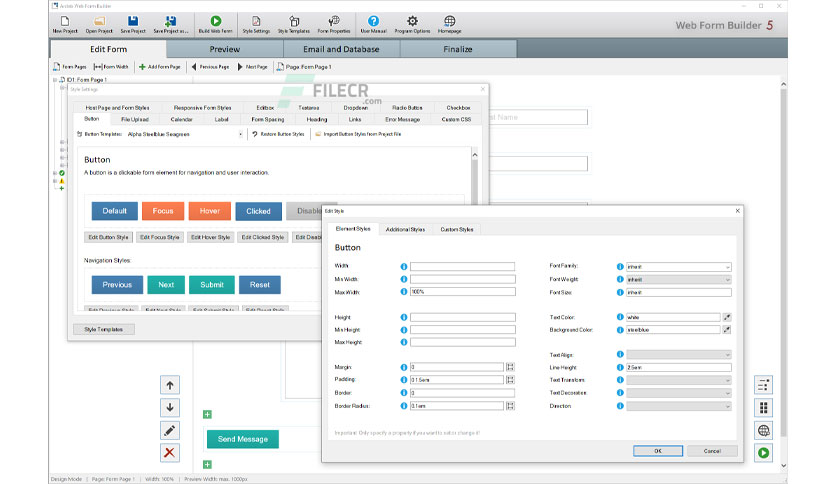This screenshot has height=484, width=836.
Task: Switch to the Preview tab
Action: 224,49
